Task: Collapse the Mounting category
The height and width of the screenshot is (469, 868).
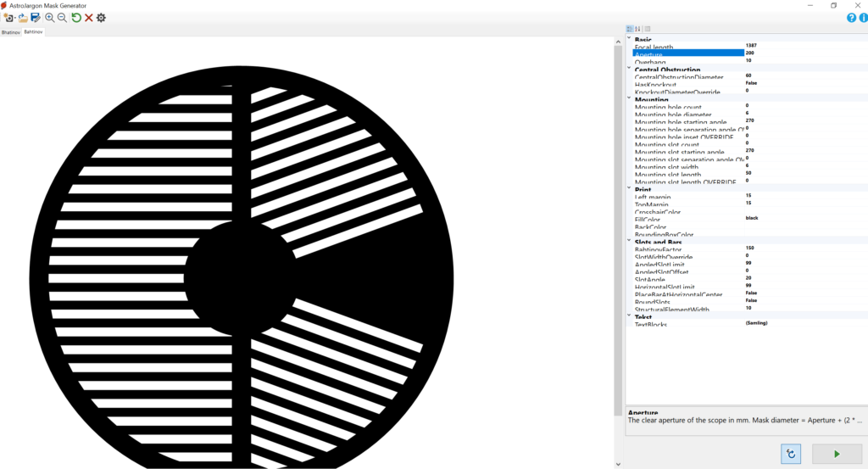Action: click(629, 98)
